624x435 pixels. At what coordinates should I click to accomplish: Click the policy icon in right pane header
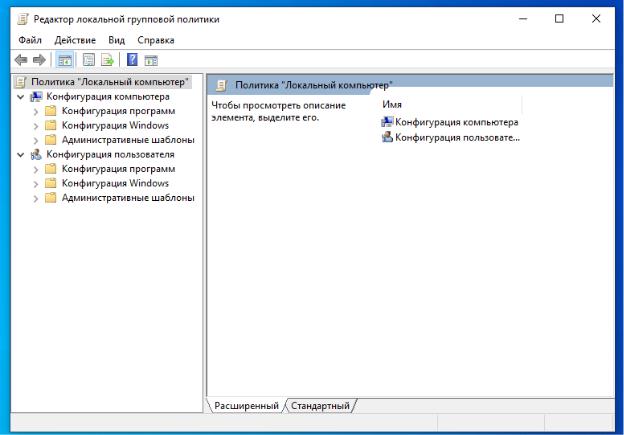221,85
